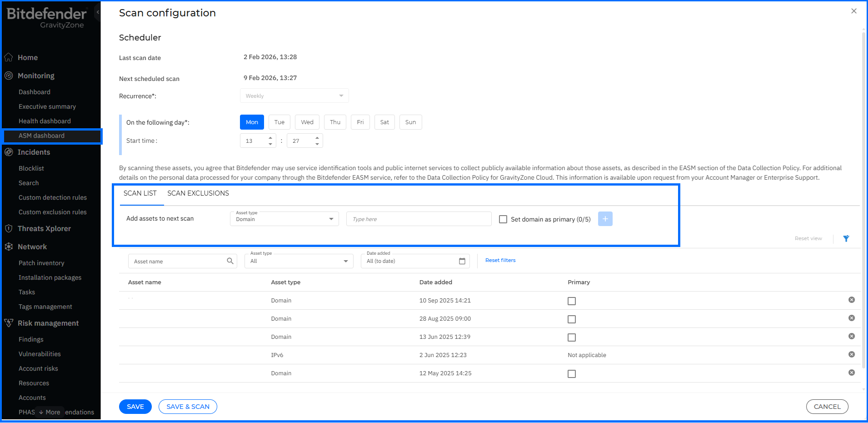Check Set domain as primary checkbox
The width and height of the screenshot is (868, 423).
pyautogui.click(x=503, y=219)
